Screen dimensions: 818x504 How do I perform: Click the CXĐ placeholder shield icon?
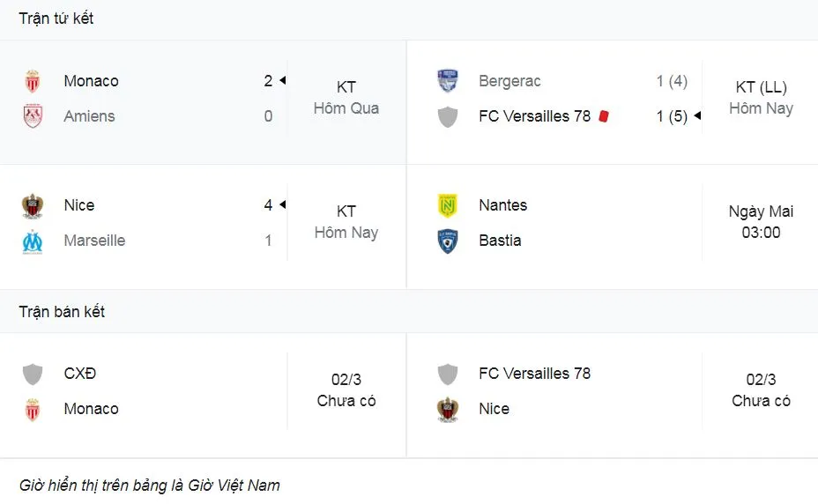click(x=33, y=374)
